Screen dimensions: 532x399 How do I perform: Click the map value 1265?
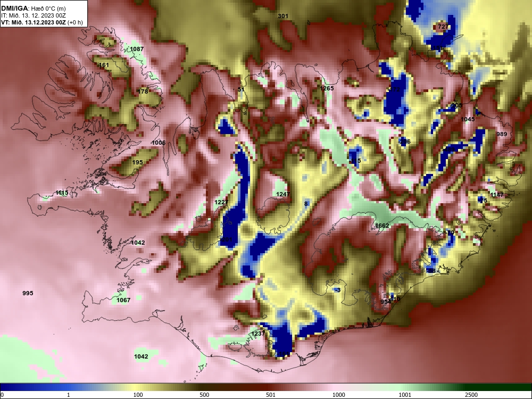327,88
